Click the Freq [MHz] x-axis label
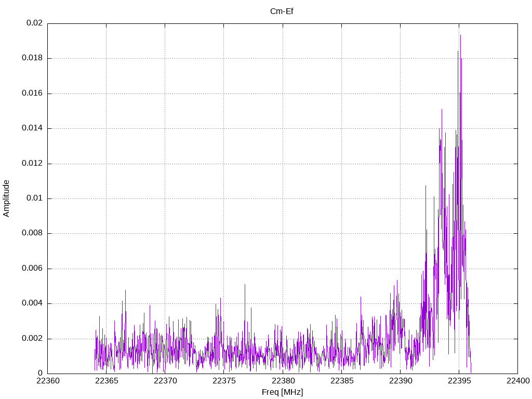Screen dimensions: 532x399 [282, 392]
